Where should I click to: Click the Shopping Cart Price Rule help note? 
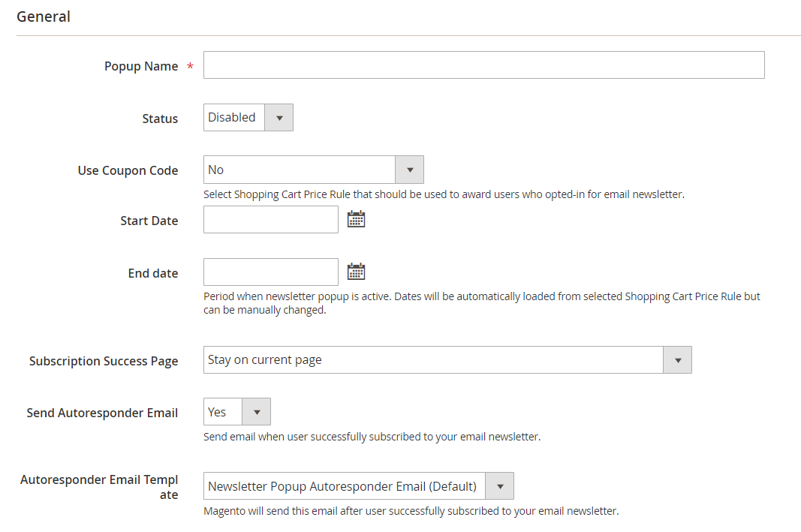pyautogui.click(x=444, y=194)
